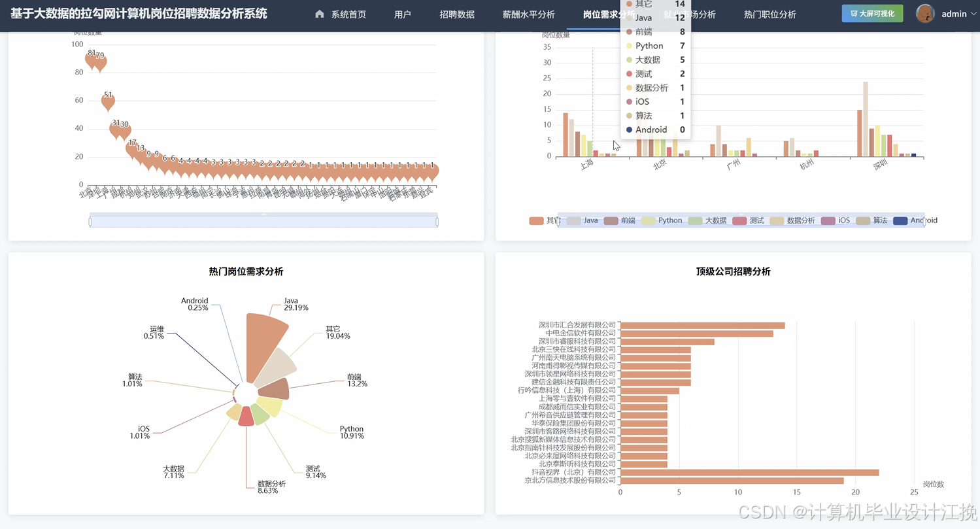Click the home icon beside 系统首页
This screenshot has height=529, width=980.
point(318,13)
